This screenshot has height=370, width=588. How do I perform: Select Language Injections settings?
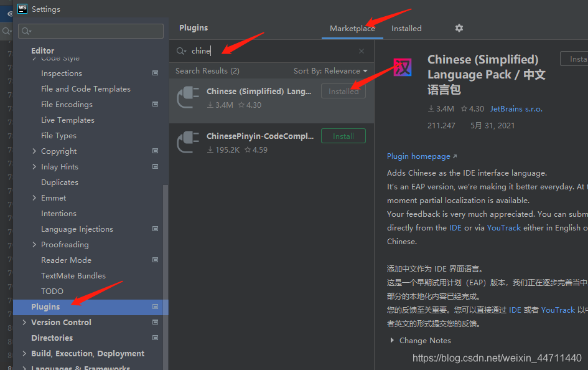(x=77, y=229)
